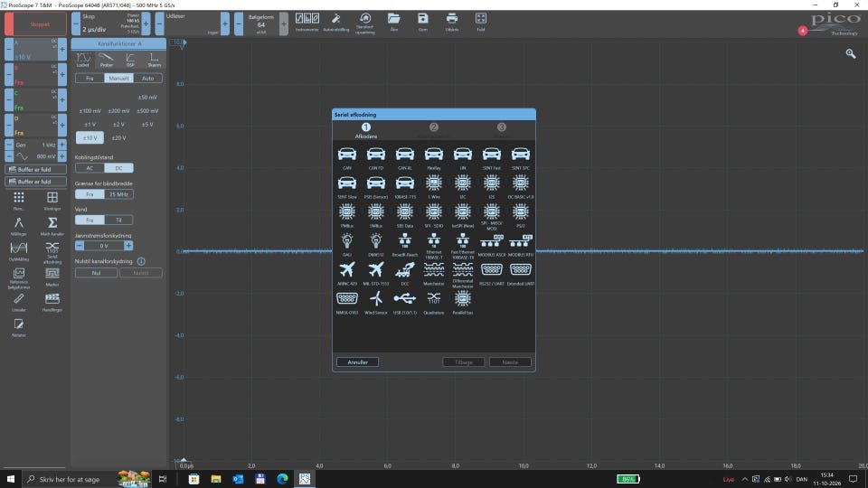
Task: Click Nul to zero channel offset
Action: (x=97, y=273)
